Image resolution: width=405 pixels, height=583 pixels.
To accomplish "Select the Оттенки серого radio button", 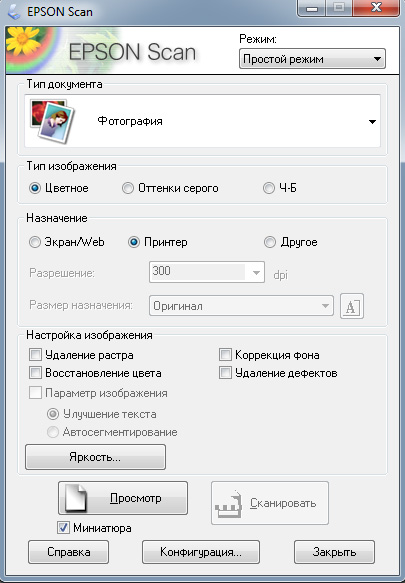I will point(128,188).
